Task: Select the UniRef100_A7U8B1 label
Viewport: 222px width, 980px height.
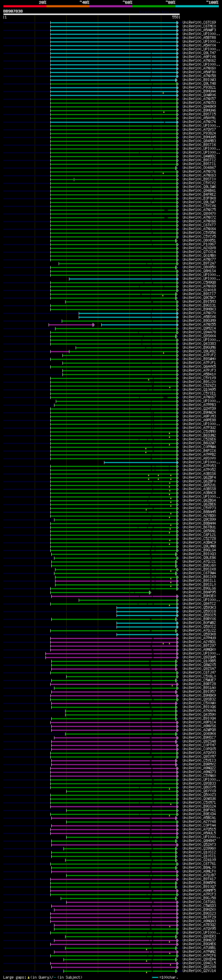Action: coord(199,948)
